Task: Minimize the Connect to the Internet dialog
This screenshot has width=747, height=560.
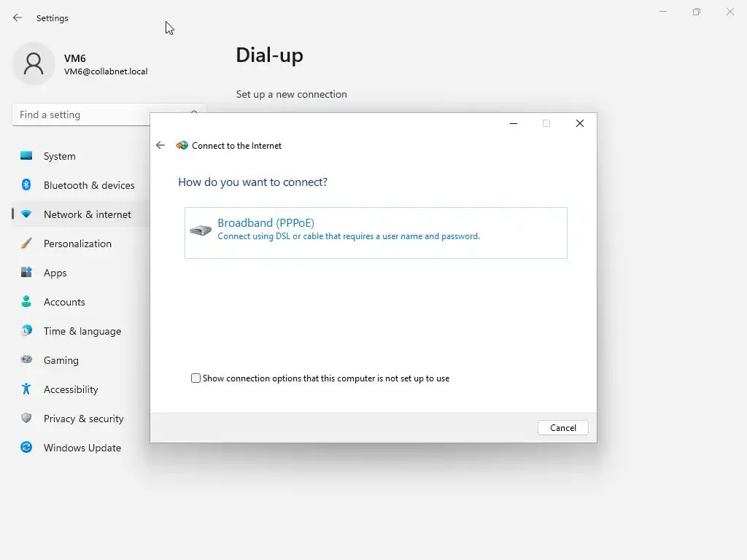Action: [x=514, y=123]
